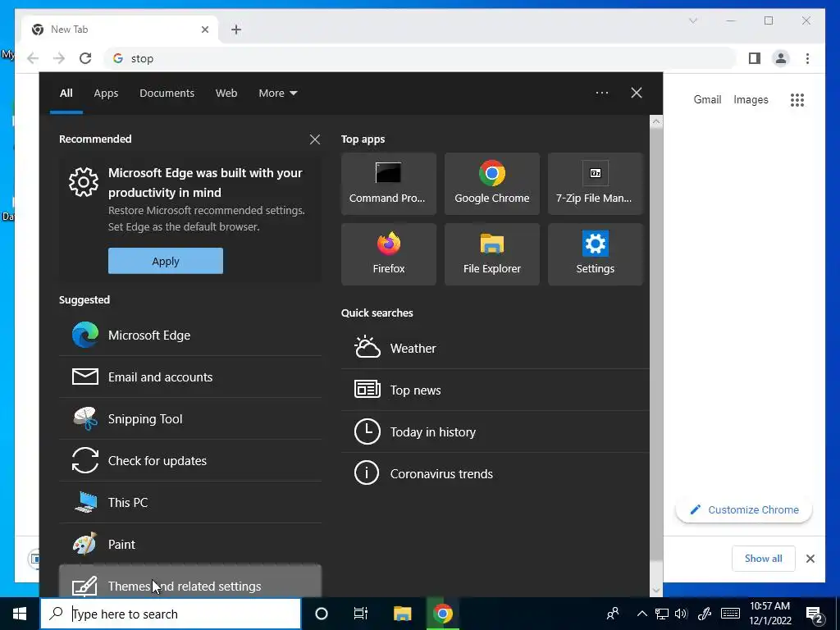Viewport: 840px width, 630px height.
Task: Launch Paint from Suggested list
Action: click(x=190, y=545)
